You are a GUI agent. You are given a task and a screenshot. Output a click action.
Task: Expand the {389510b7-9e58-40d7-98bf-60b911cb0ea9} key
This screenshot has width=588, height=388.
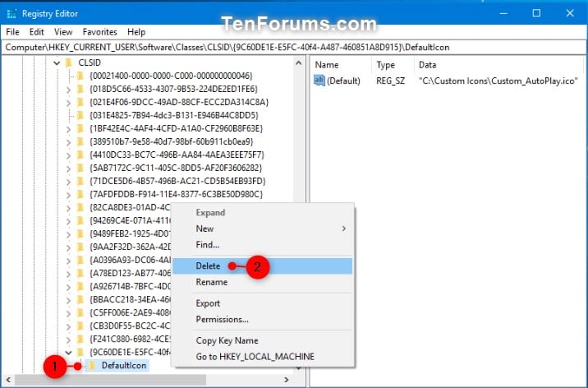coord(68,142)
